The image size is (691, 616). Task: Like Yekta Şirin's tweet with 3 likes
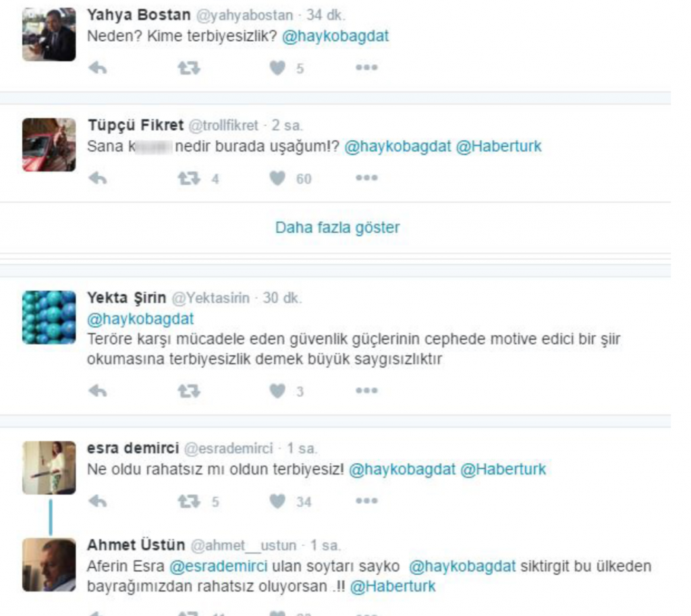point(277,391)
